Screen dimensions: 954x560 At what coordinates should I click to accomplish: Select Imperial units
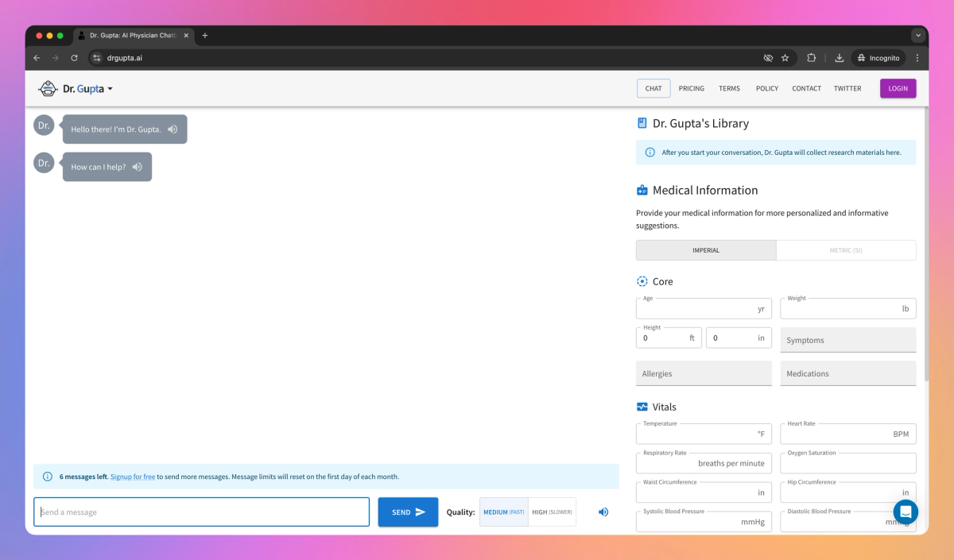[x=706, y=250]
